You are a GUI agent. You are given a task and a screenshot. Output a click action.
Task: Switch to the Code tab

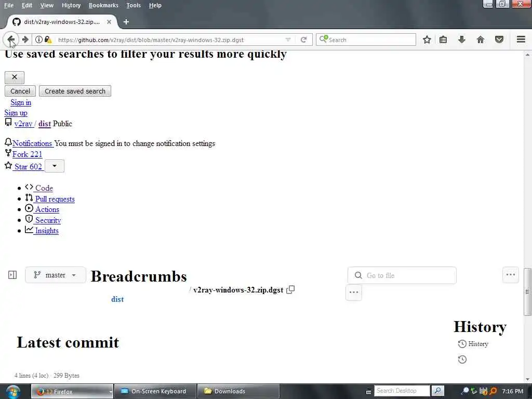(44, 188)
